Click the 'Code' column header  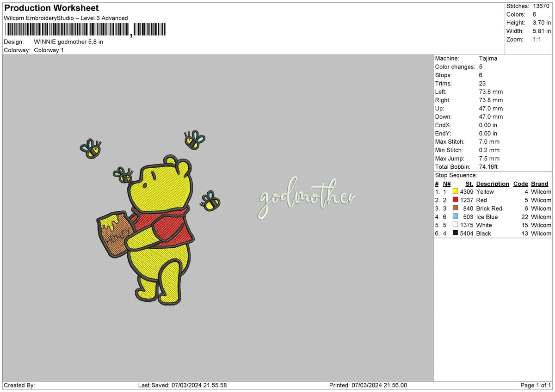click(521, 184)
